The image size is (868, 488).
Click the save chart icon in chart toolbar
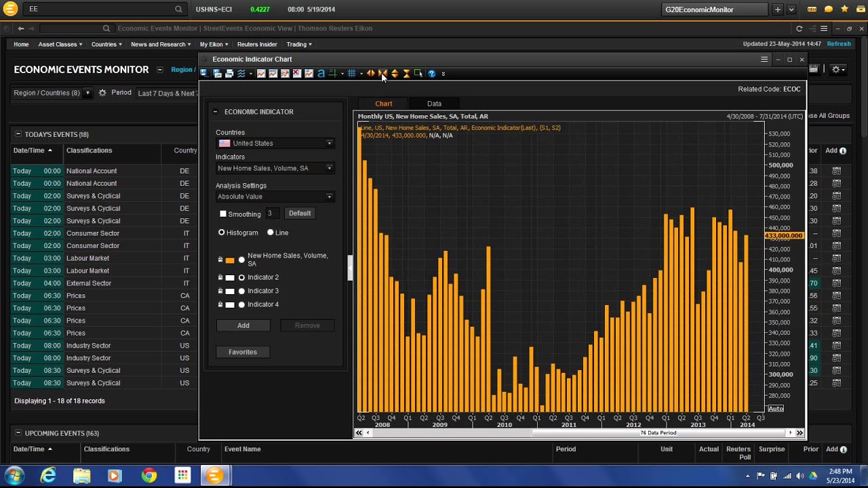pyautogui.click(x=203, y=73)
